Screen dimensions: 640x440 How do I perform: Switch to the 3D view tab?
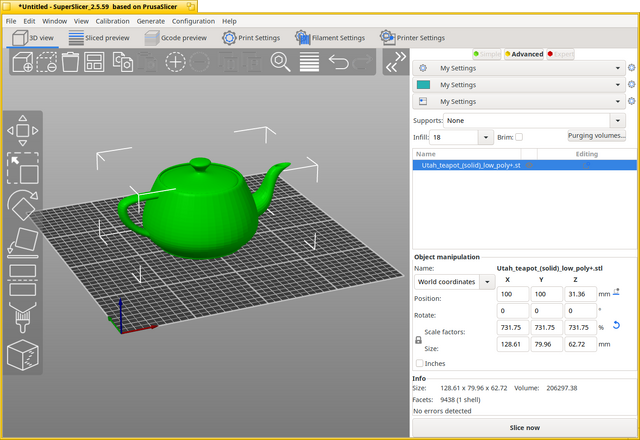pyautogui.click(x=33, y=38)
